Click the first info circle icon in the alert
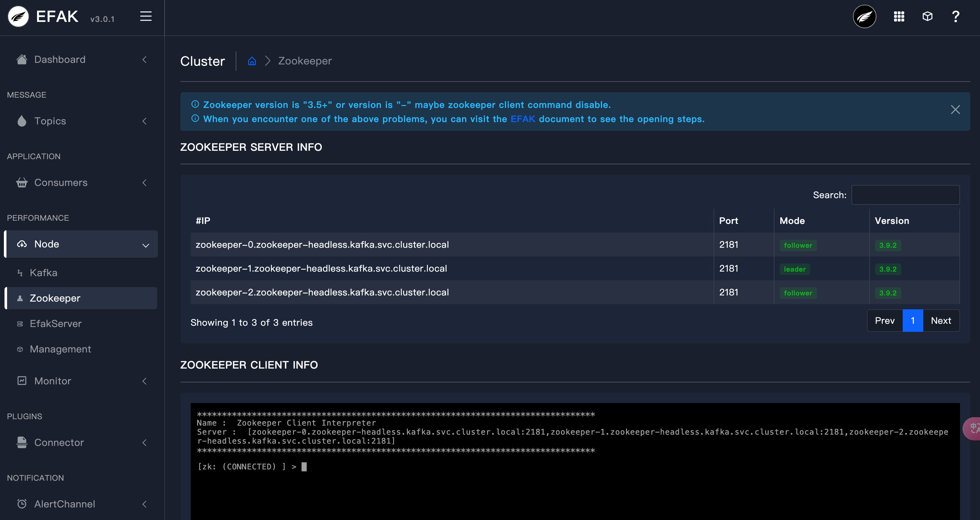 pos(195,104)
